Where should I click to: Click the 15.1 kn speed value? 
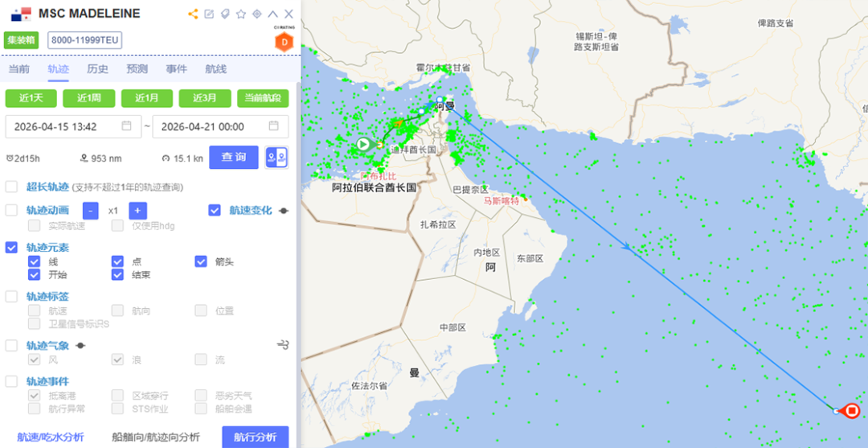(188, 159)
